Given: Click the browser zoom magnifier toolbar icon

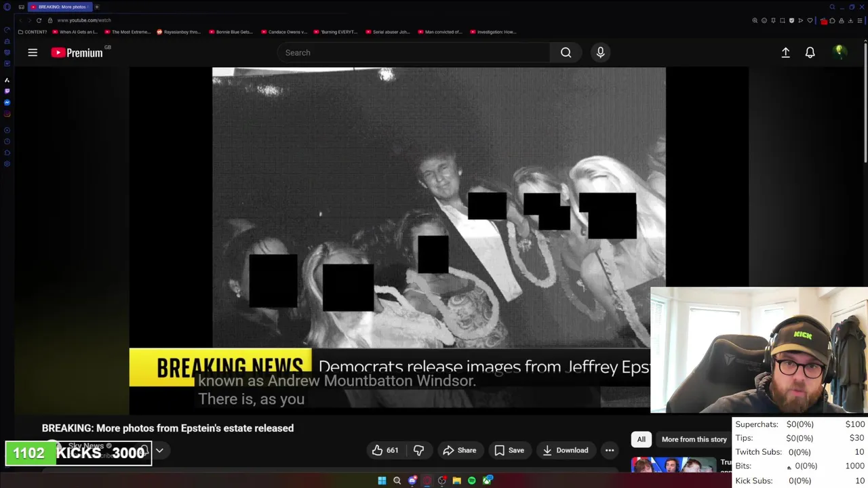Looking at the screenshot, I should coord(755,20).
